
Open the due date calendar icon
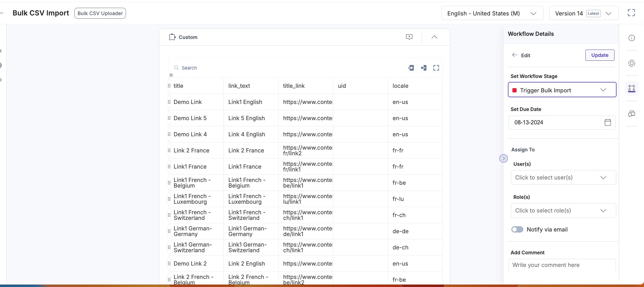pyautogui.click(x=608, y=122)
